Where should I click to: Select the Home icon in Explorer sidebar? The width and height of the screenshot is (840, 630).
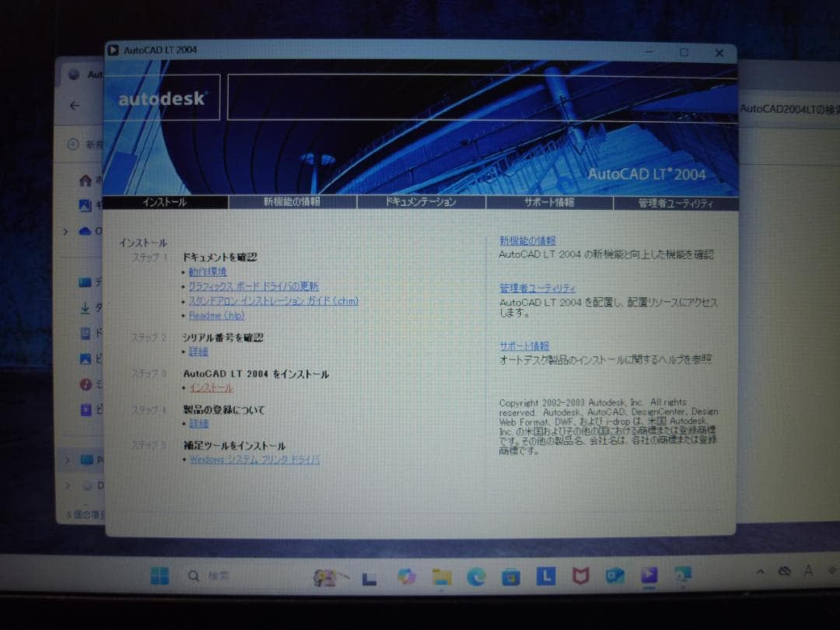coord(85,180)
